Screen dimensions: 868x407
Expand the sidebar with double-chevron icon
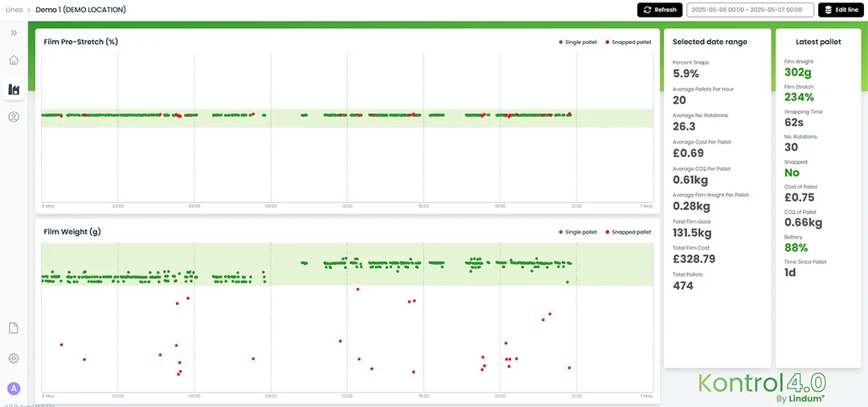(14, 33)
